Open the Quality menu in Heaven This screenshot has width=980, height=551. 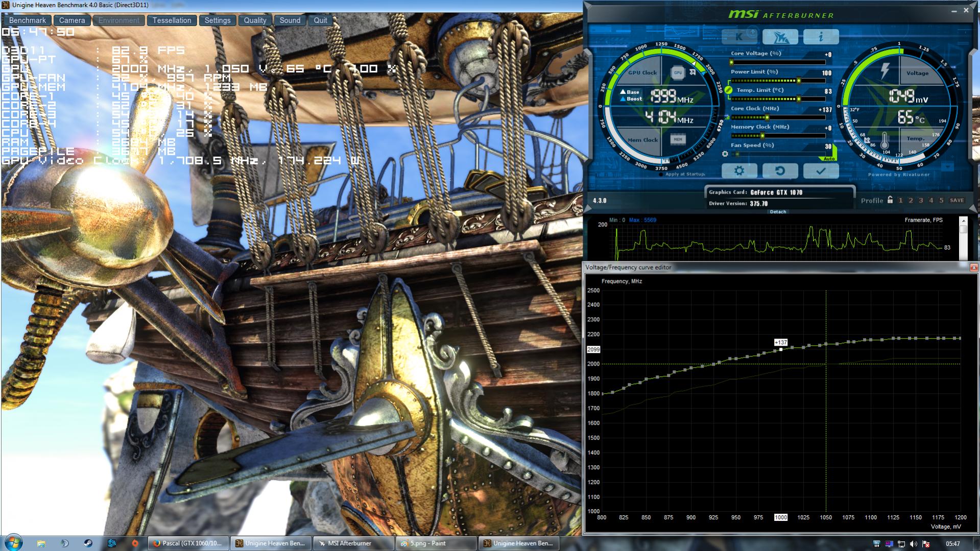255,20
